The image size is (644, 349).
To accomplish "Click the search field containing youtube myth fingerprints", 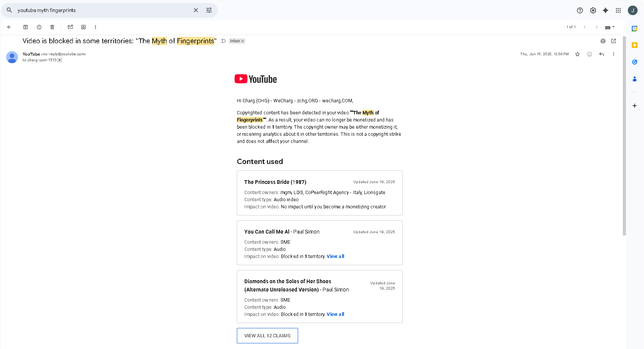I will coord(102,11).
